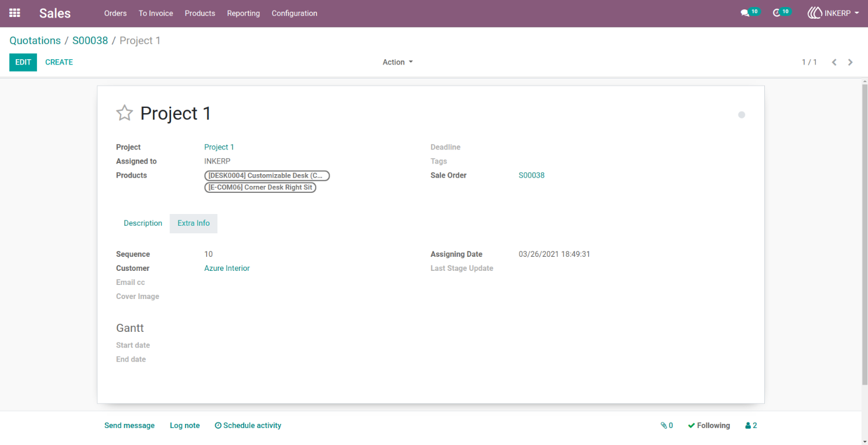Open the activities clock icon
Screen dimensions: 868x445
pyautogui.click(x=777, y=13)
